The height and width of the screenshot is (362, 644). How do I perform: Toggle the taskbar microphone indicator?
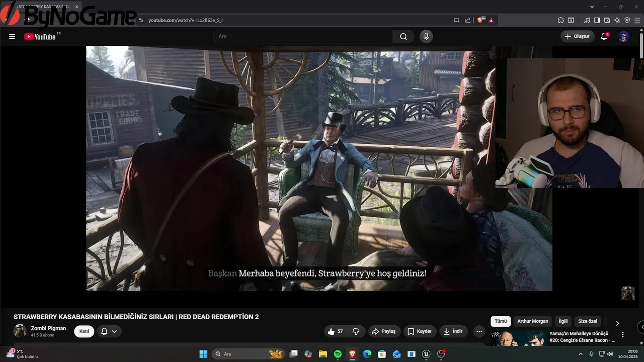click(x=591, y=354)
